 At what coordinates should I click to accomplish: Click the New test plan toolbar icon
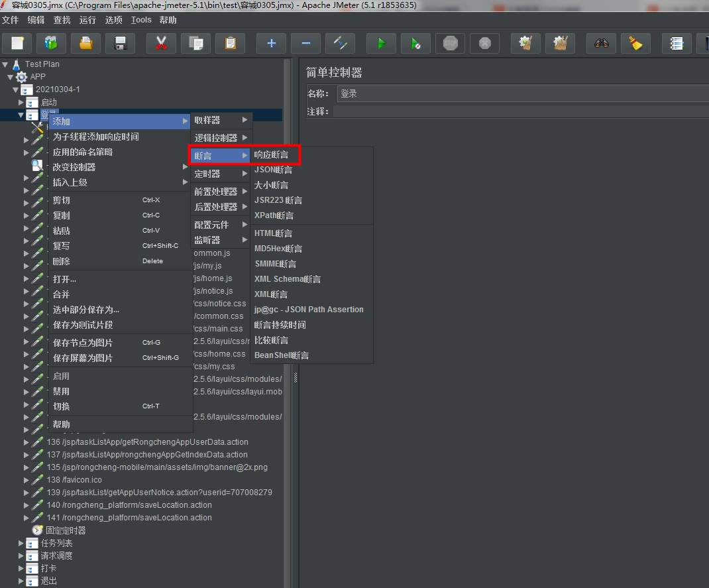17,44
